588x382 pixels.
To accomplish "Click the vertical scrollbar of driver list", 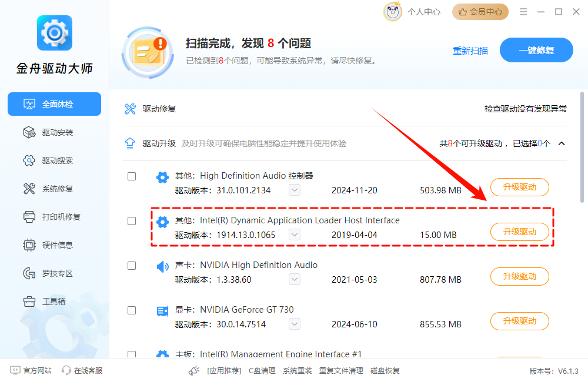I will pos(582,147).
